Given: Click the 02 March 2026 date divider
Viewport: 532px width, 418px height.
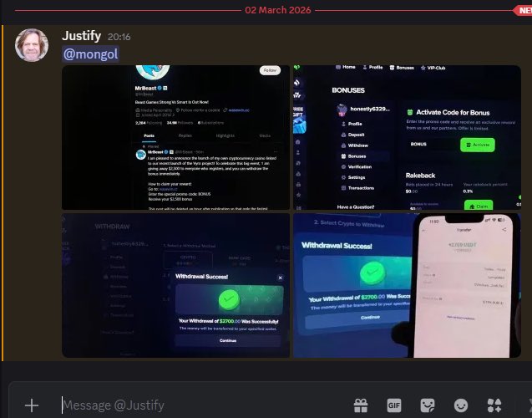Looking at the screenshot, I should pyautogui.click(x=278, y=10).
